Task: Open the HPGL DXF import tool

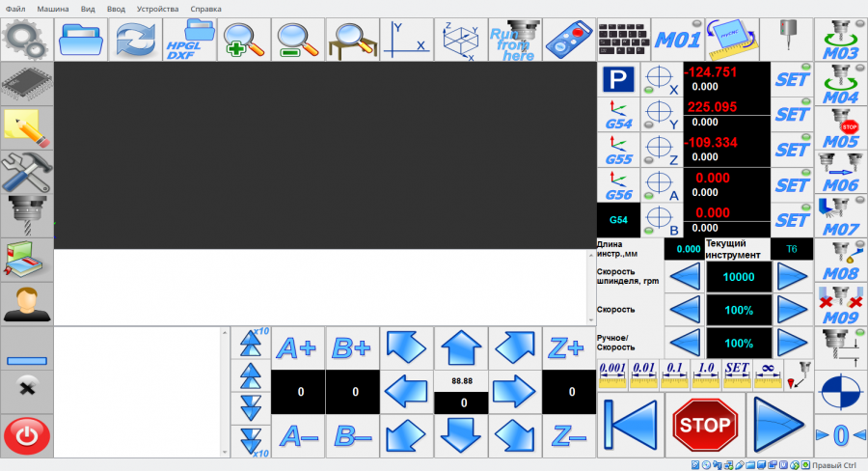Action: (x=190, y=40)
